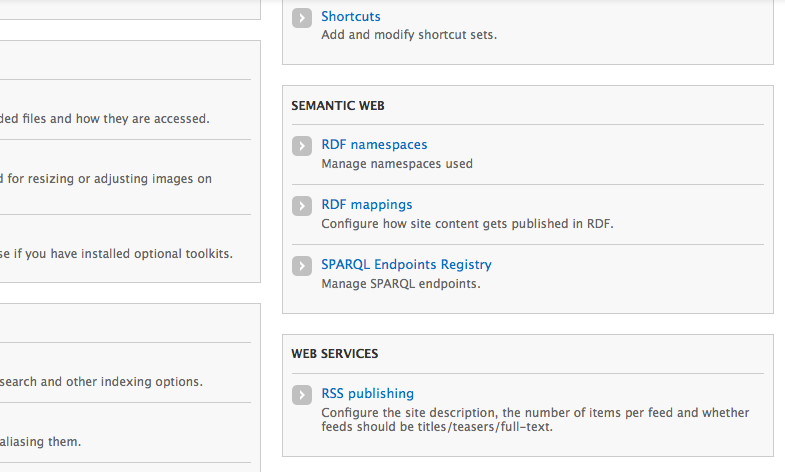Viewport: 785px width, 472px height.
Task: Click the arrow icon beside Shortcuts
Action: pos(302,18)
